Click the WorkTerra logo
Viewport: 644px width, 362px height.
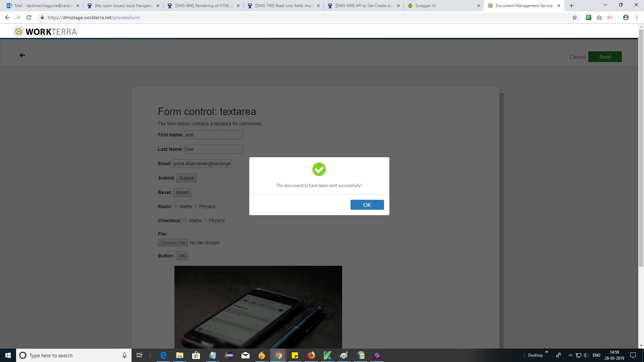point(45,32)
